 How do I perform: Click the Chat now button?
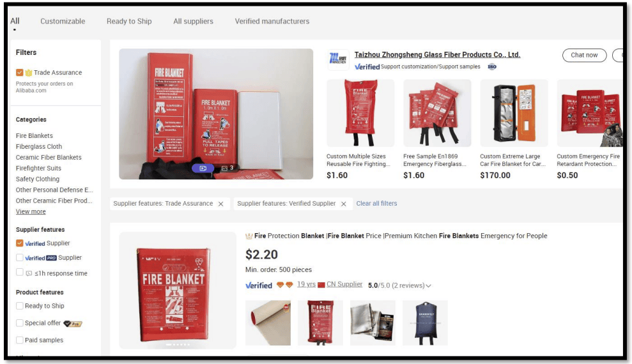coord(585,55)
